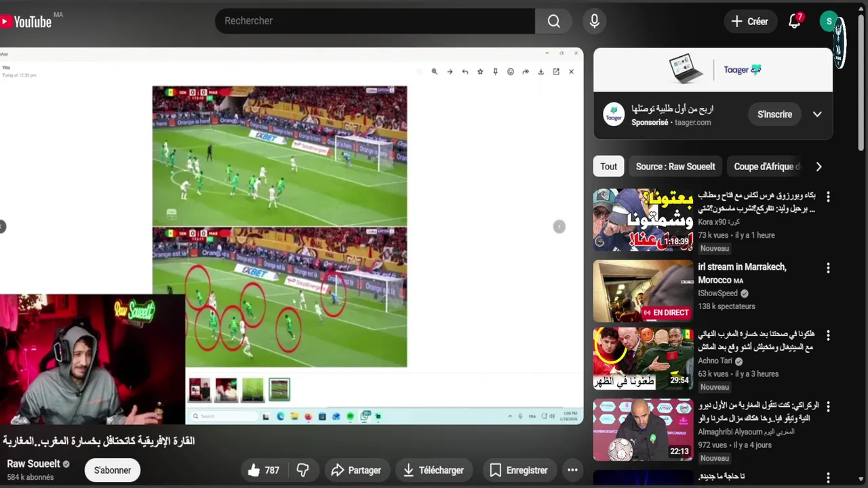Open the notifications bell

coord(795,22)
